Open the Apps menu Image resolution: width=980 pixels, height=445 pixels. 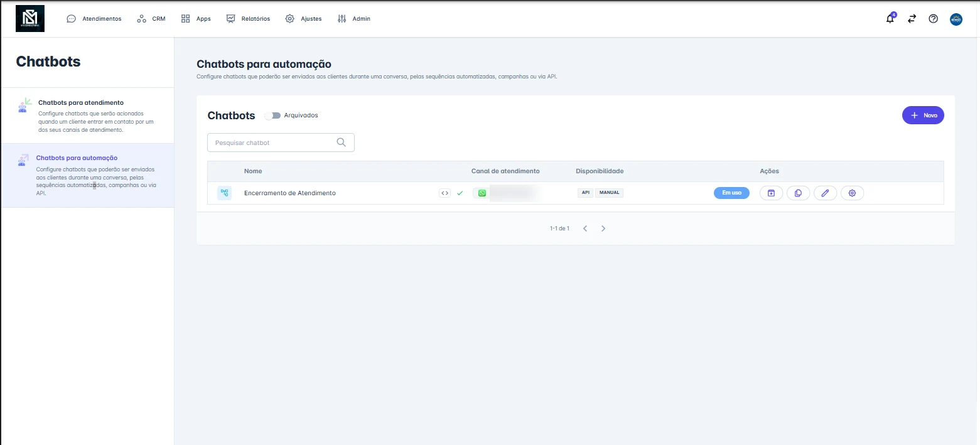pos(196,19)
